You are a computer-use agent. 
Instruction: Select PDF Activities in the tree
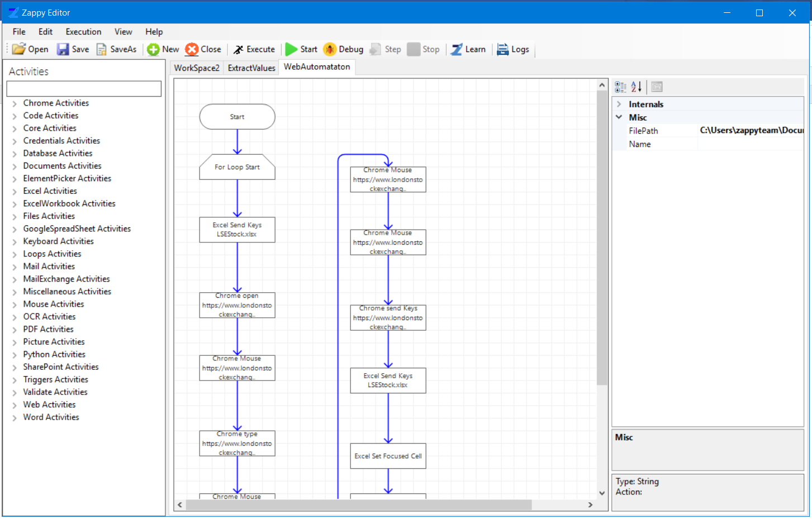pos(48,329)
